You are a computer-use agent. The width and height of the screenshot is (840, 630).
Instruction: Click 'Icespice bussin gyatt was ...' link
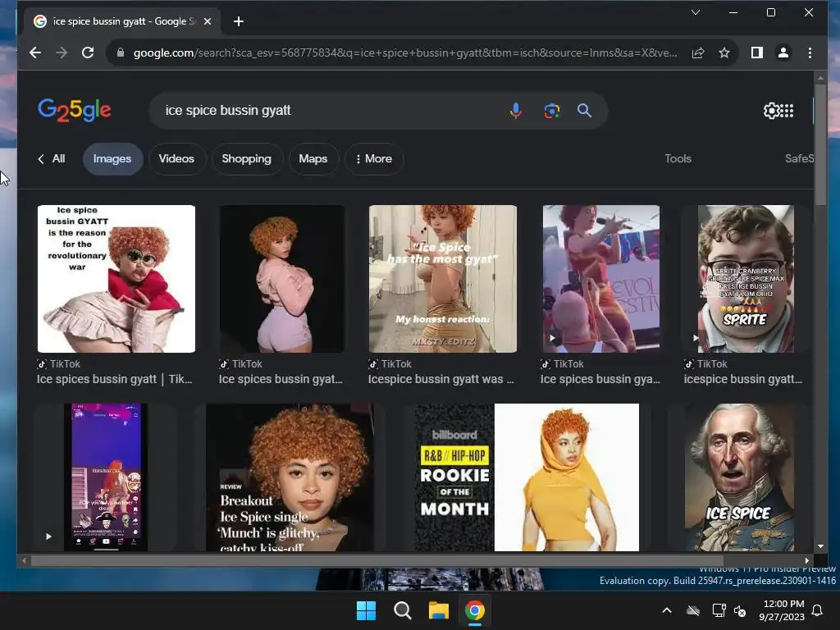(x=441, y=379)
